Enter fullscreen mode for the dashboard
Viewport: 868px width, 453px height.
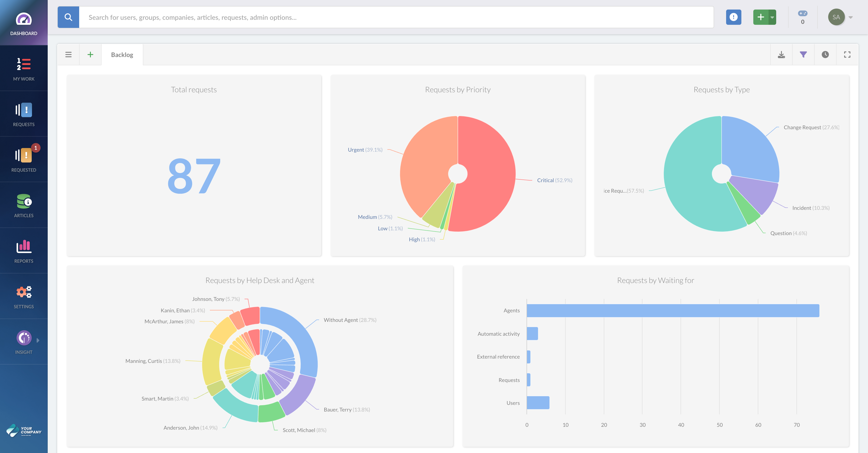[847, 54]
